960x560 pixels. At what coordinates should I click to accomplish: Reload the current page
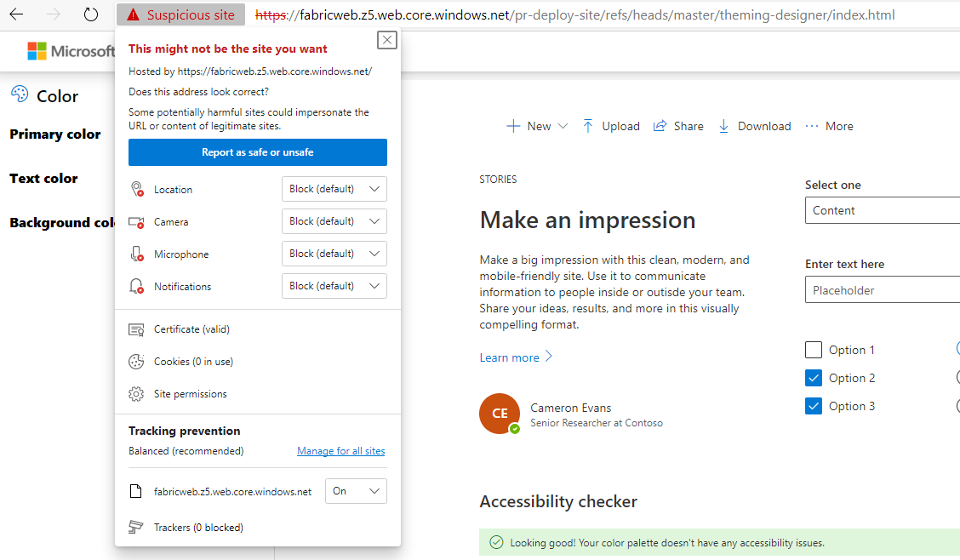pyautogui.click(x=92, y=14)
